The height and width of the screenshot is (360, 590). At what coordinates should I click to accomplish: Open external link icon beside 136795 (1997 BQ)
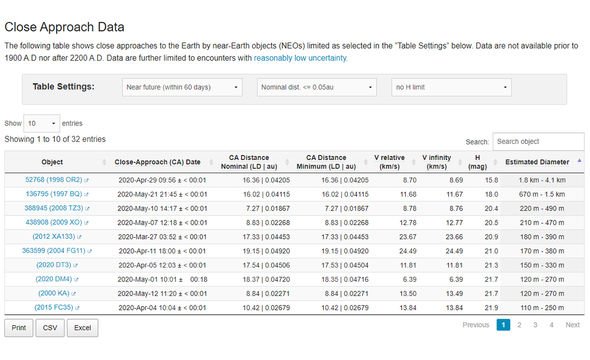coord(86,194)
